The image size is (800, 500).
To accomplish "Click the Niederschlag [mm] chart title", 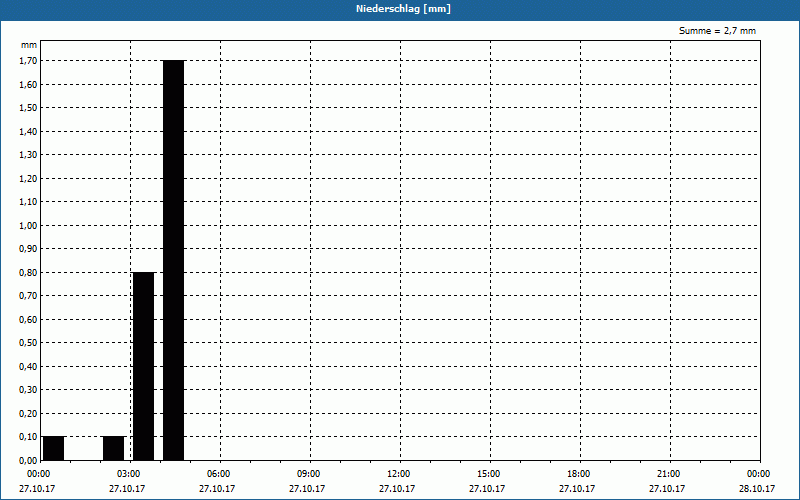I will point(403,9).
